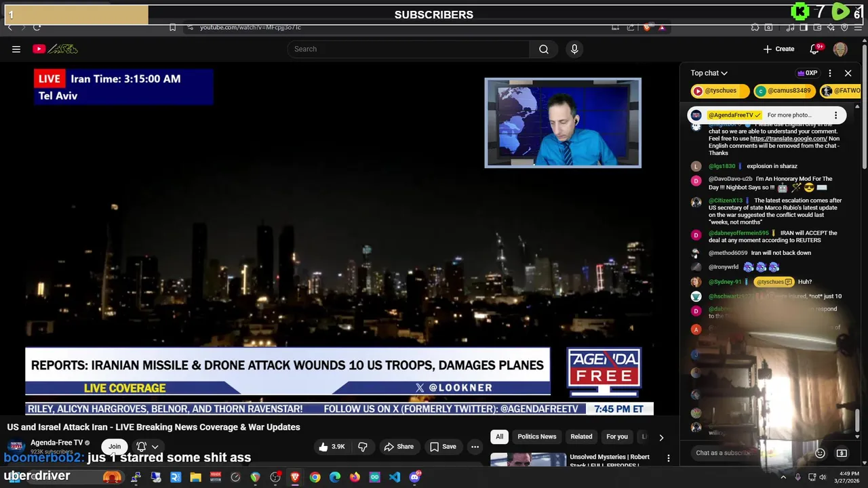Viewport: 868px width, 488px height.
Task: Dislike the video with thumbs down
Action: (363, 447)
